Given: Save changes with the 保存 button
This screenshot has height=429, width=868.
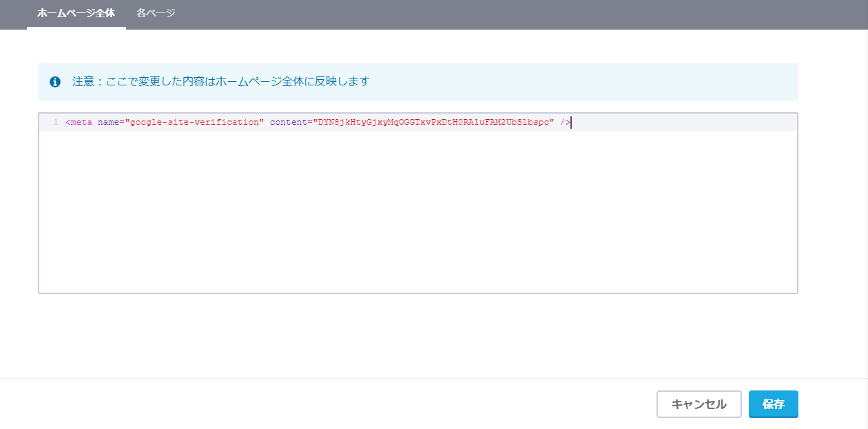Looking at the screenshot, I should tap(773, 404).
